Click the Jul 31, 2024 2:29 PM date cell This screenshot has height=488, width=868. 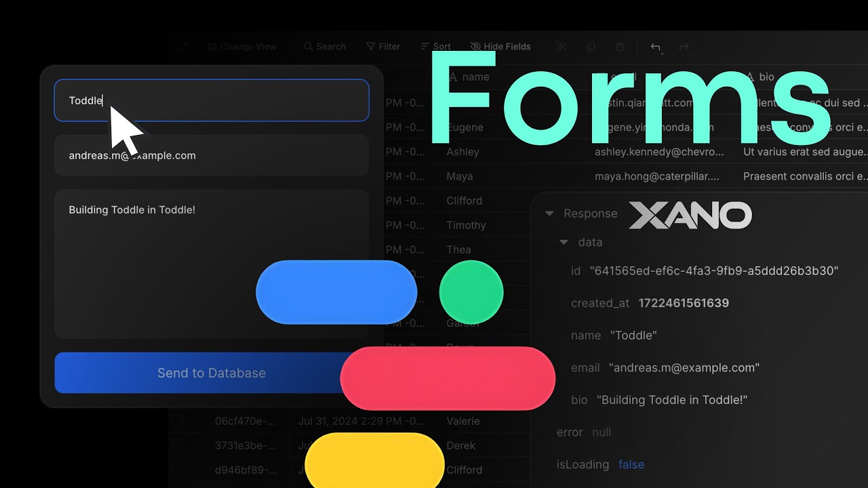(361, 421)
